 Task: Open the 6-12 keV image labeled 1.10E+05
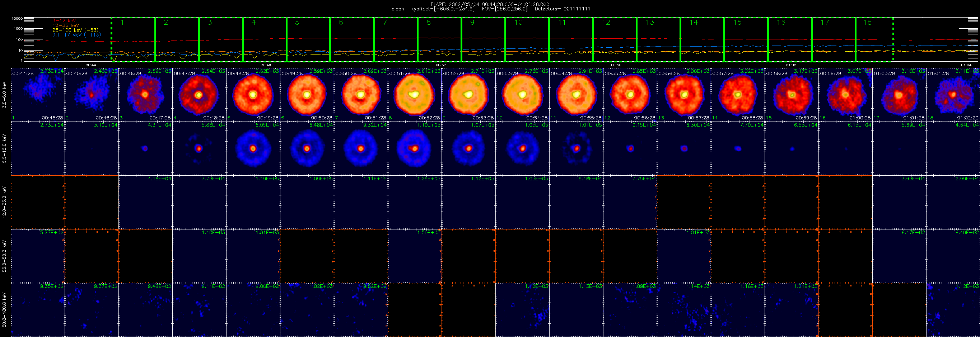[x=415, y=148]
